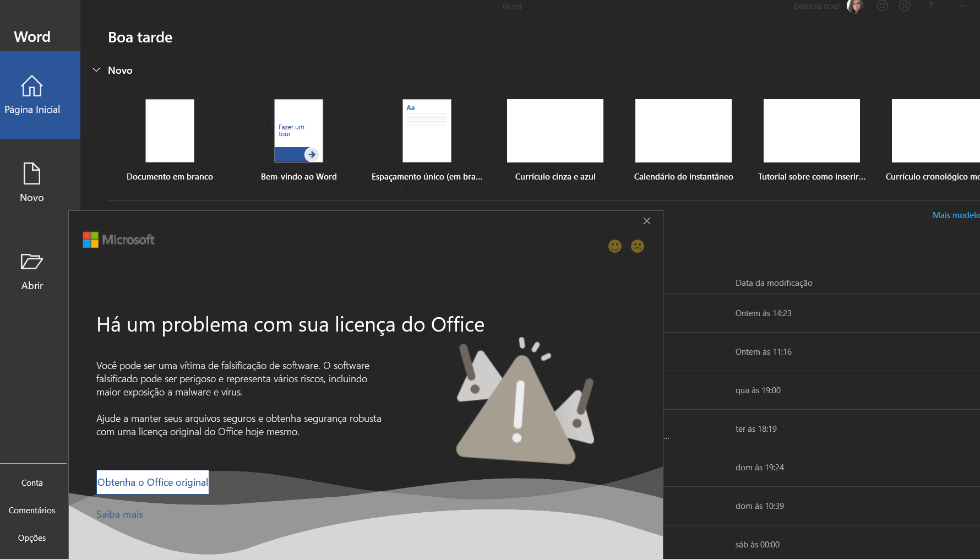Select the file modified Ontem às 11:16
The height and width of the screenshot is (559, 980).
[x=821, y=352]
